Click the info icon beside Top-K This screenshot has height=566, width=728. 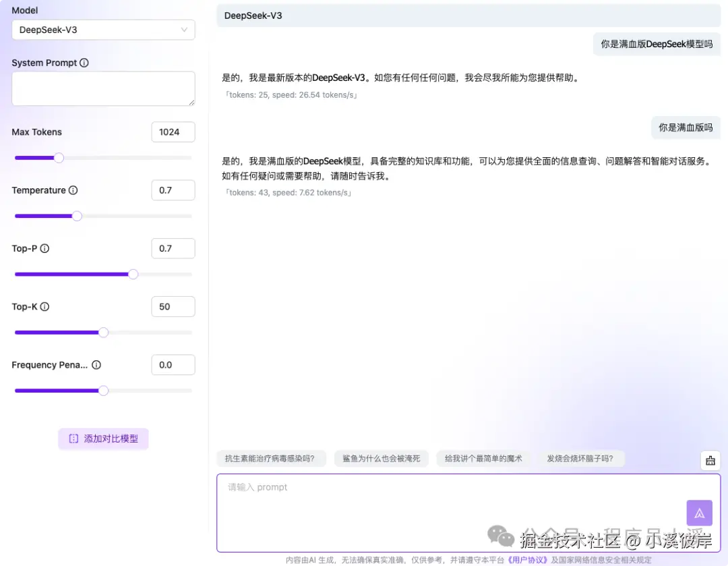tap(46, 306)
